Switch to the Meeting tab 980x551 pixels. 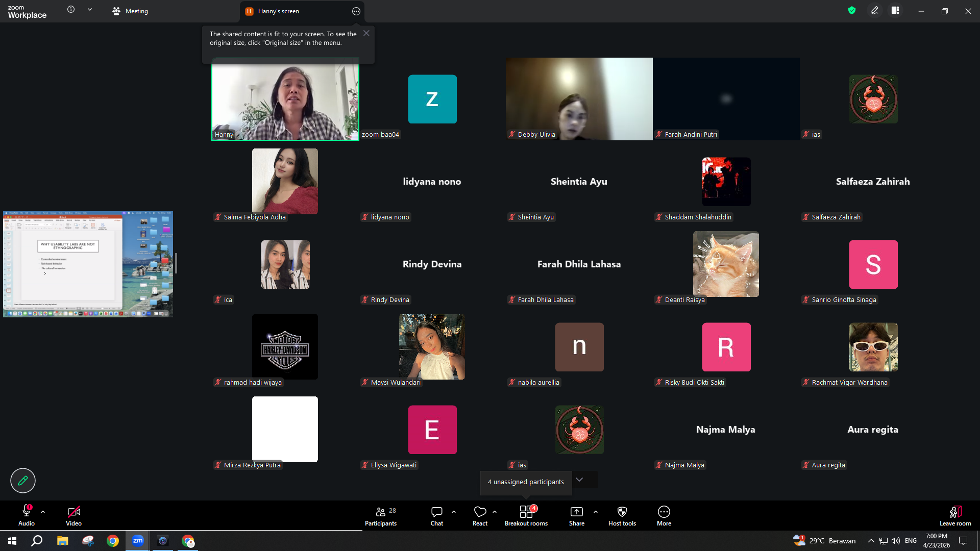tap(130, 11)
